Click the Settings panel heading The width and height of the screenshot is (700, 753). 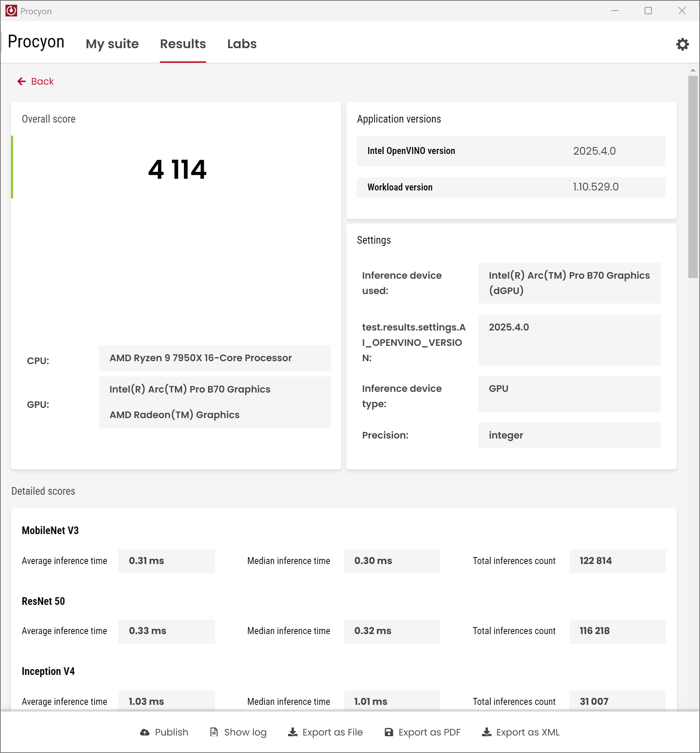[x=374, y=240]
